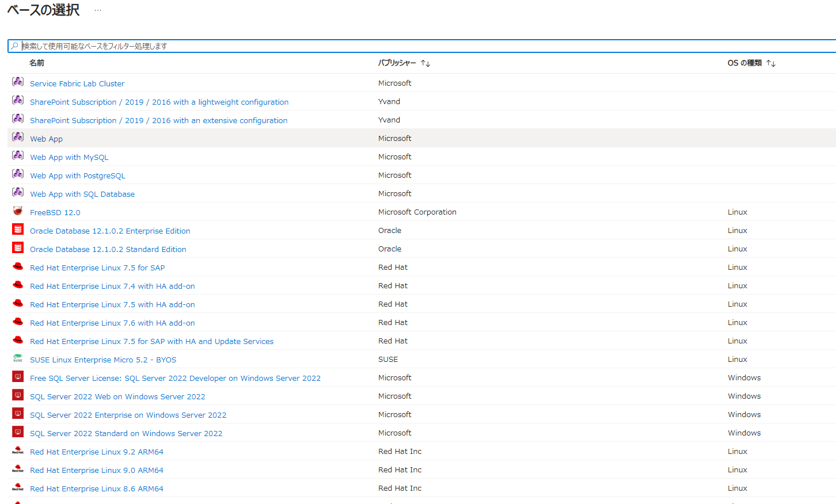Choose SQL Server 2022 Enterprise on Windows Server
Viewport: 836px width, 504px height.
click(128, 415)
